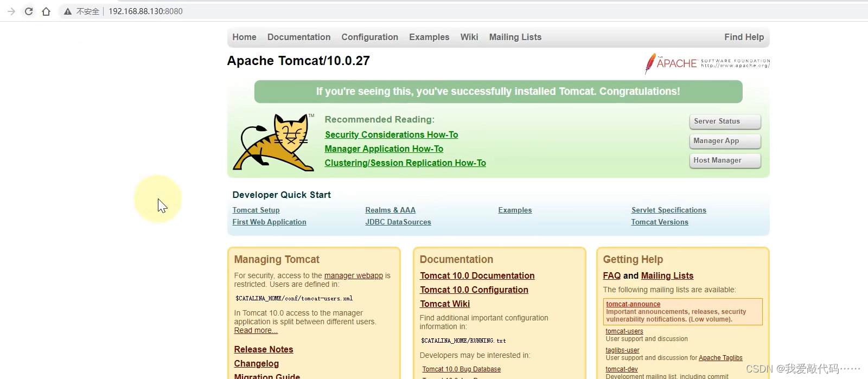Open Tomcat 10.0 Configuration link

[474, 290]
